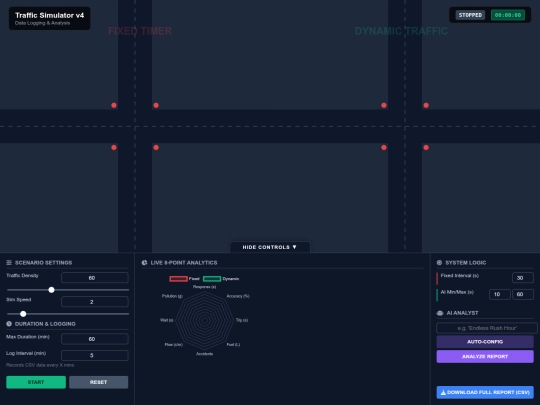Click the Wait (s) radar axis label

(x=167, y=320)
